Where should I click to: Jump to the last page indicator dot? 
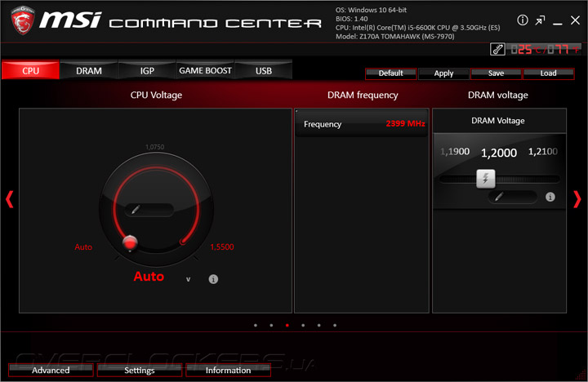pos(335,326)
